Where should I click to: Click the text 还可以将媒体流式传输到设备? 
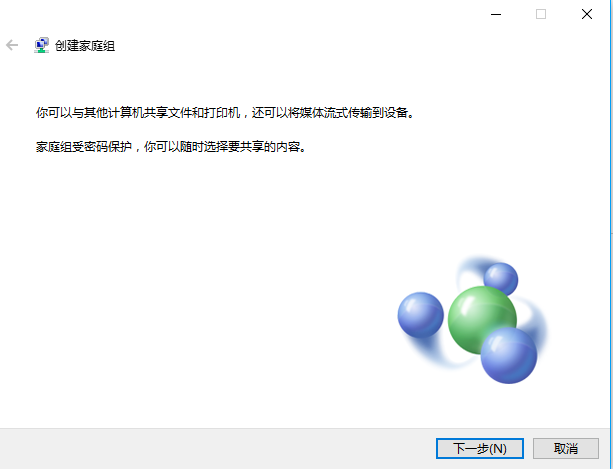tap(333, 113)
